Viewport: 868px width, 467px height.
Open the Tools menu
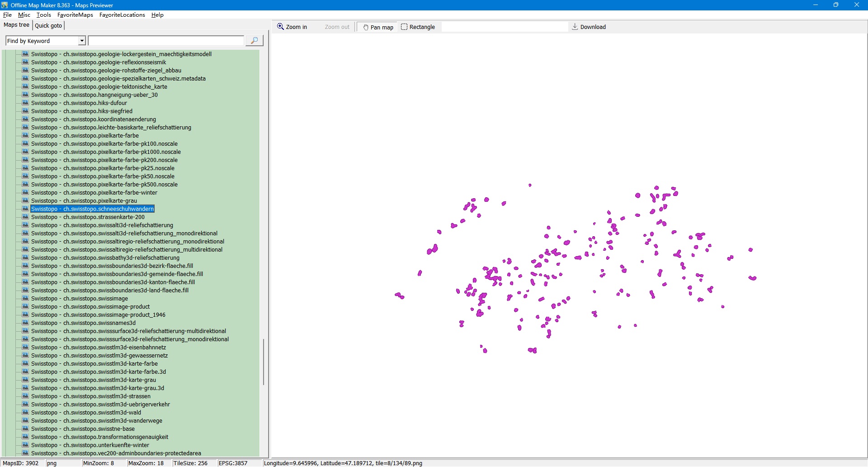pyautogui.click(x=43, y=15)
